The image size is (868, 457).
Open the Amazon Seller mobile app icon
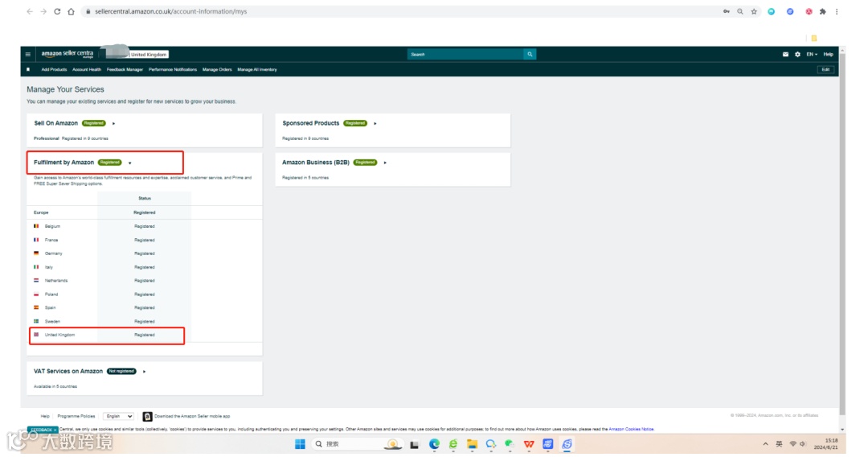coord(147,416)
